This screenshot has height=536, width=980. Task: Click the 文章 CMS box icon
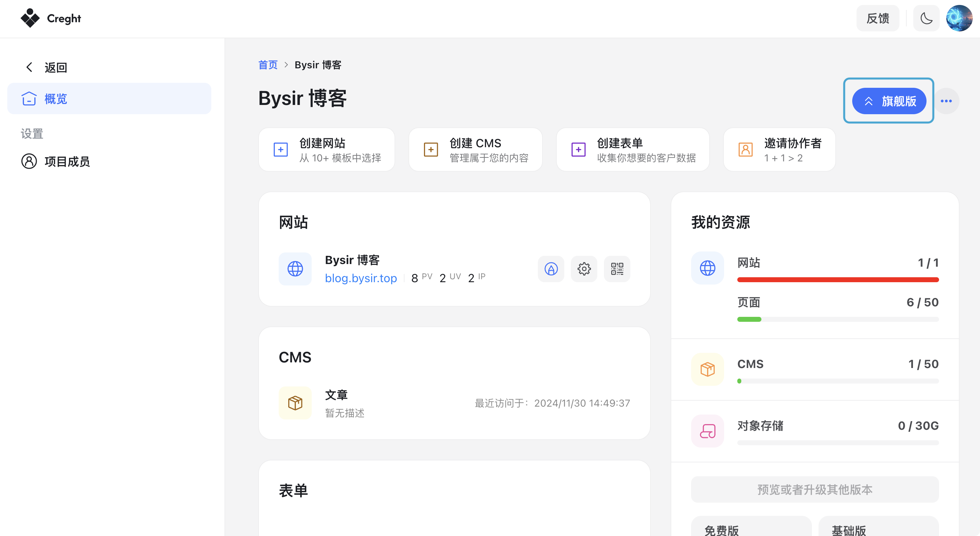295,403
